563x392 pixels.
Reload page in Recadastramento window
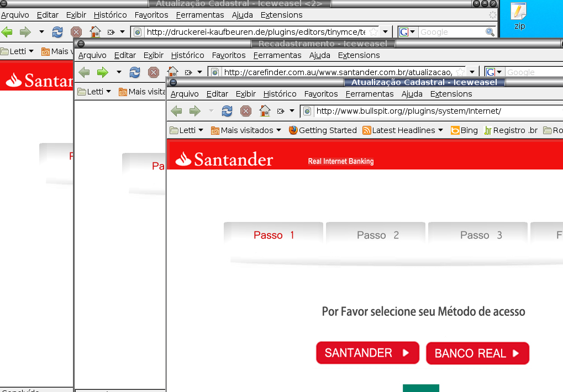[135, 72]
